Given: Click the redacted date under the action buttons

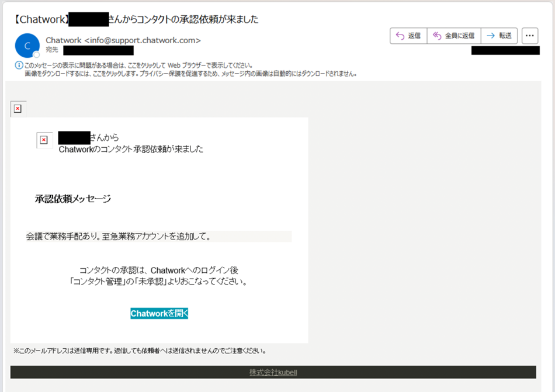Looking at the screenshot, I should point(505,51).
